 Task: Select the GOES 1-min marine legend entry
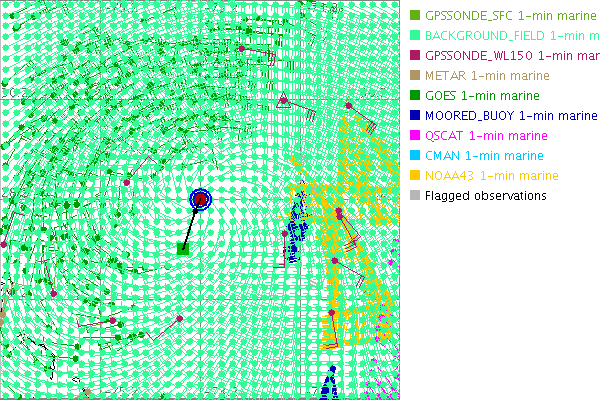(482, 96)
